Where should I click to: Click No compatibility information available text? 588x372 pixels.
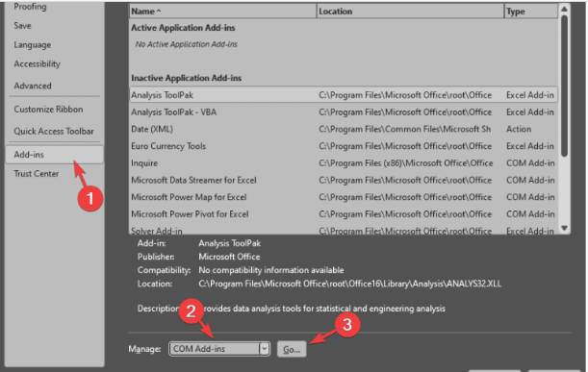(270, 270)
